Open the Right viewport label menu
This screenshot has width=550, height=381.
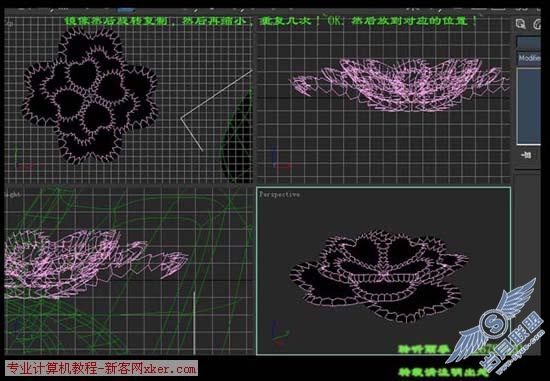[13, 195]
